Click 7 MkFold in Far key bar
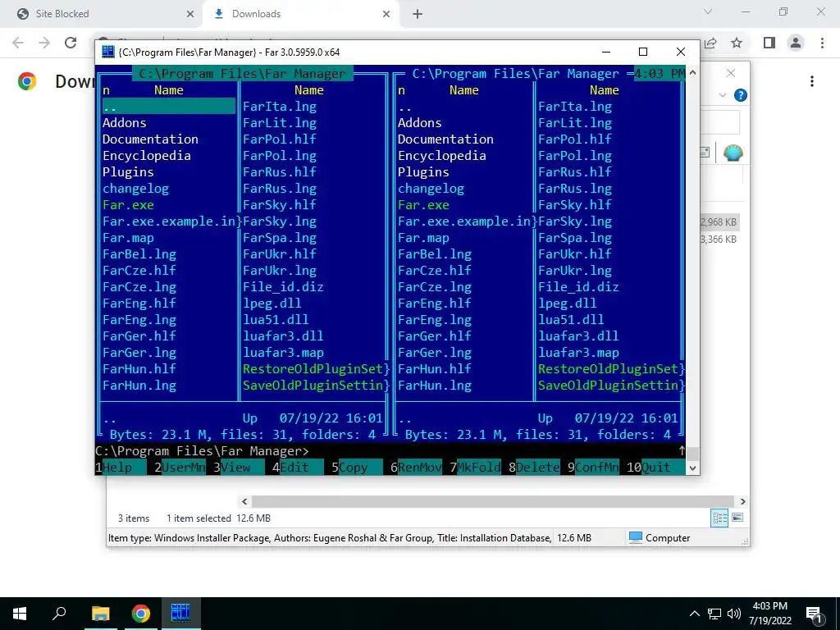The height and width of the screenshot is (630, 840). [475, 467]
